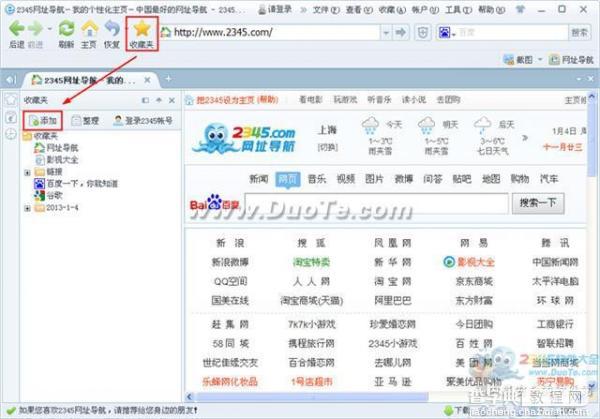600x419 pixels.
Task: Open the 网址导航 favorite entry
Action: (56, 148)
